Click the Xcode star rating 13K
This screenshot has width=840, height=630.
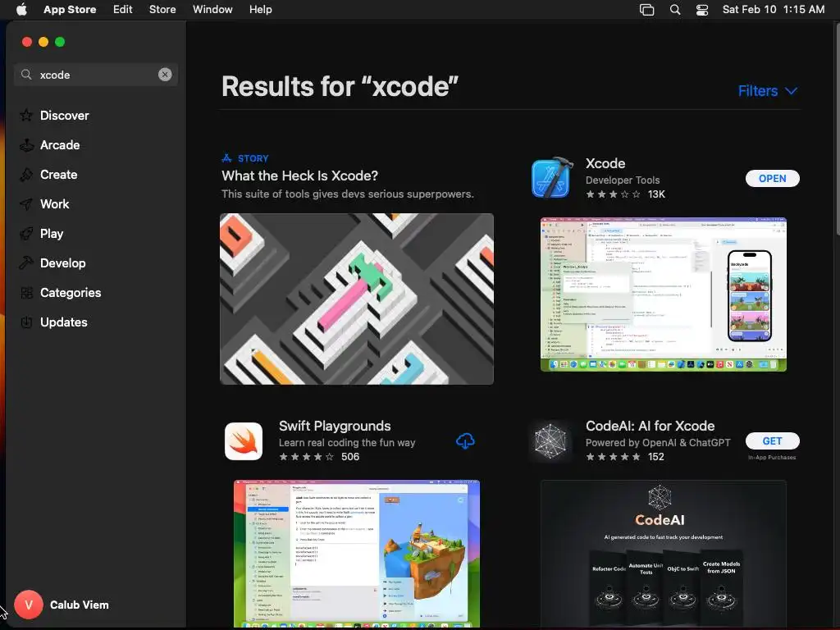(625, 194)
